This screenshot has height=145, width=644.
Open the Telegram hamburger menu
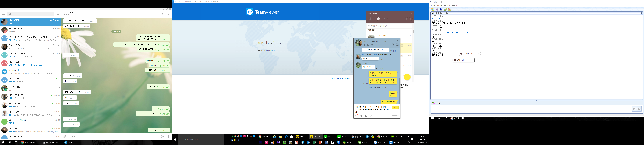(x=3, y=14)
